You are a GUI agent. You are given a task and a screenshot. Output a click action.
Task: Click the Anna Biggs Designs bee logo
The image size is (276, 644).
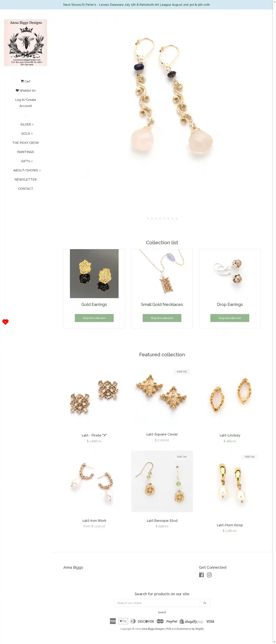pyautogui.click(x=26, y=43)
